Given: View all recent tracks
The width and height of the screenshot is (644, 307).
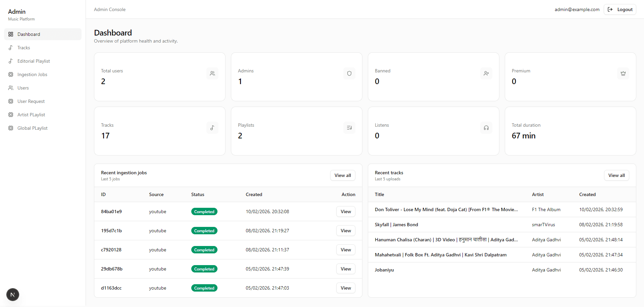Looking at the screenshot, I should [x=616, y=175].
